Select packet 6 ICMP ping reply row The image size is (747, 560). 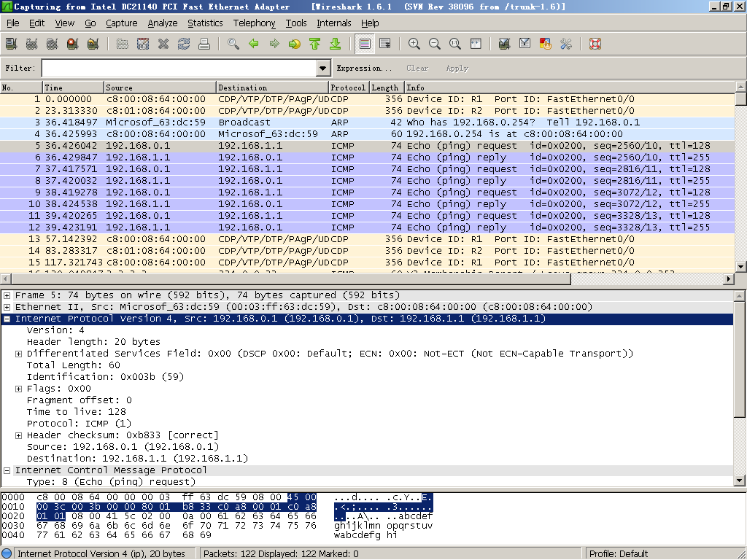click(x=367, y=157)
